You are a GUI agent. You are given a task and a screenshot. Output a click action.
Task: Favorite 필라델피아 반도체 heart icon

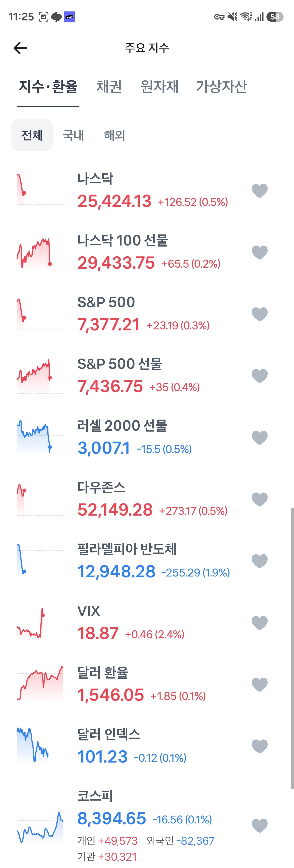click(259, 561)
